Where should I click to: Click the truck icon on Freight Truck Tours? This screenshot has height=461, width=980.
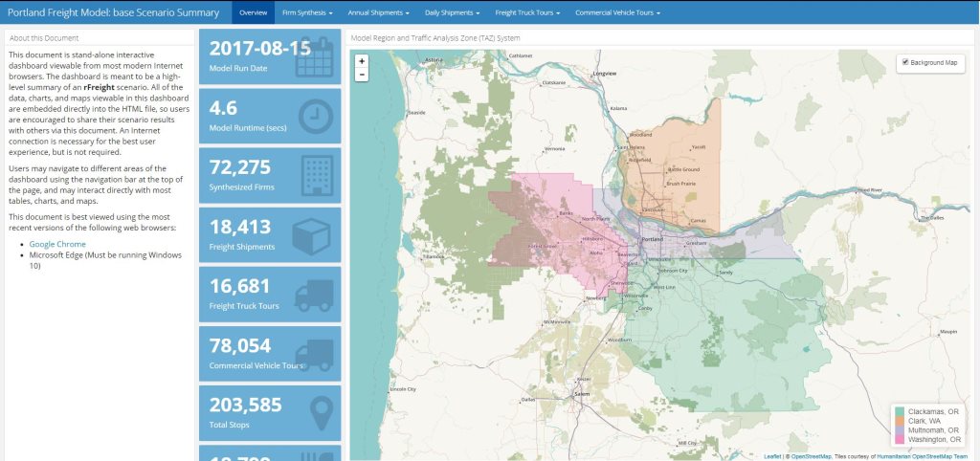(x=313, y=295)
